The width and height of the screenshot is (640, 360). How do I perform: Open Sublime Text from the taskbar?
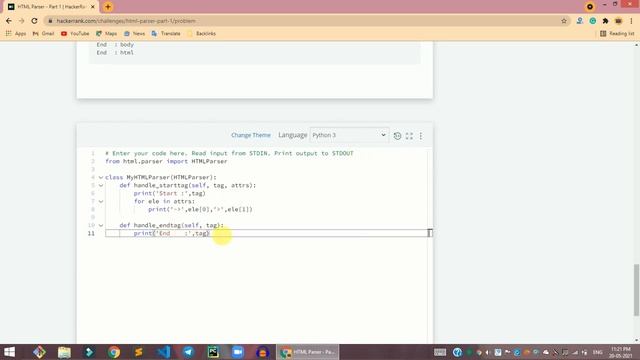[139, 352]
